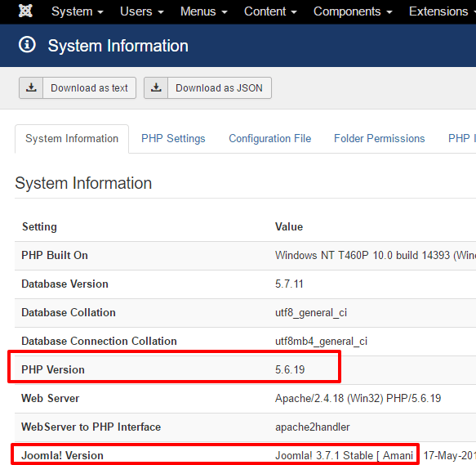476x465 pixels.
Task: Download system info as text
Action: (78, 87)
